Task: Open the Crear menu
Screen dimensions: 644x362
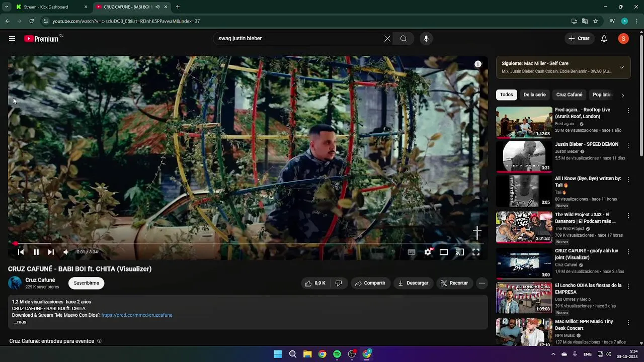Action: pyautogui.click(x=579, y=39)
